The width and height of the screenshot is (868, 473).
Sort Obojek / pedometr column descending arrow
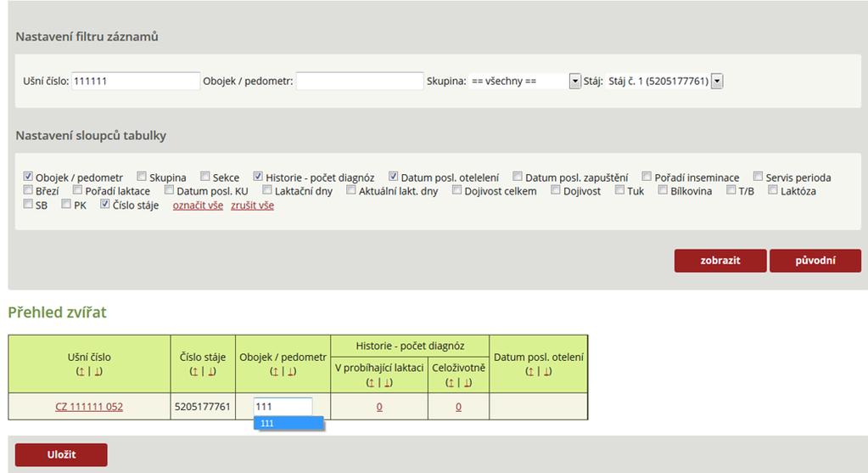click(292, 372)
